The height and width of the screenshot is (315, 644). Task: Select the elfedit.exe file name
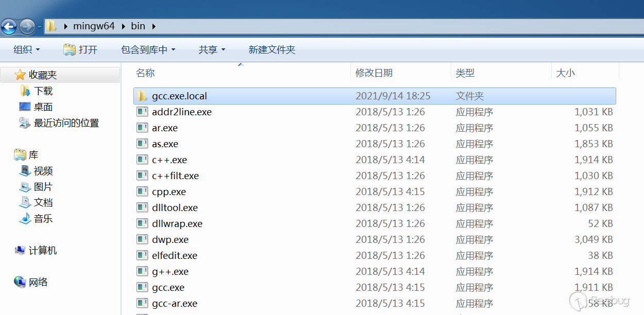(x=175, y=255)
